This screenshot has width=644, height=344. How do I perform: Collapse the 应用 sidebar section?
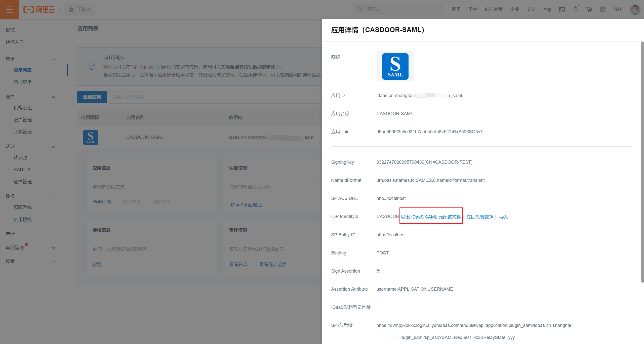point(53,59)
